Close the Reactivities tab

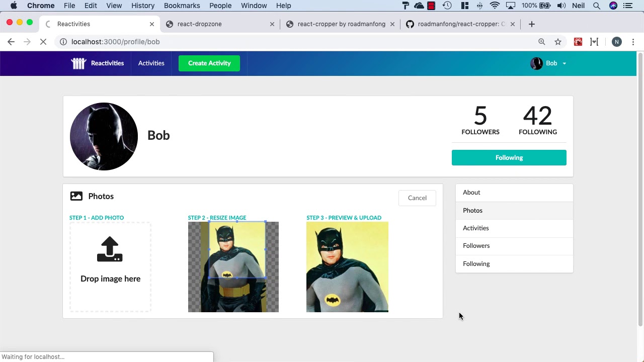pyautogui.click(x=152, y=24)
